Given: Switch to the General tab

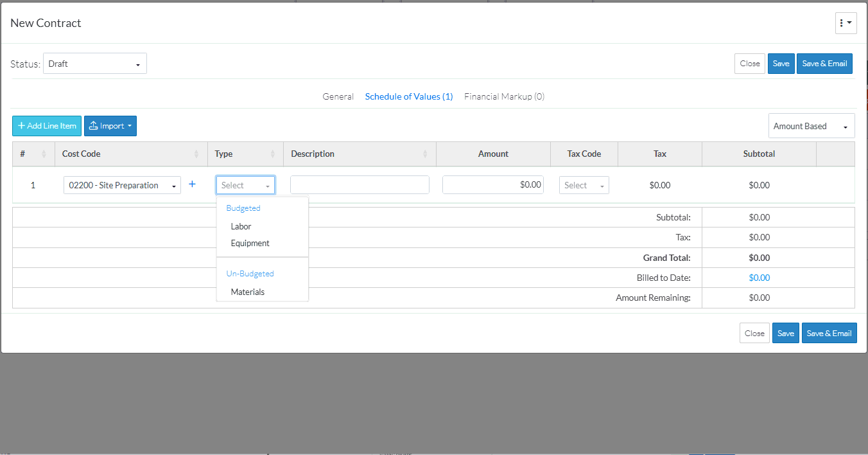Looking at the screenshot, I should point(338,96).
